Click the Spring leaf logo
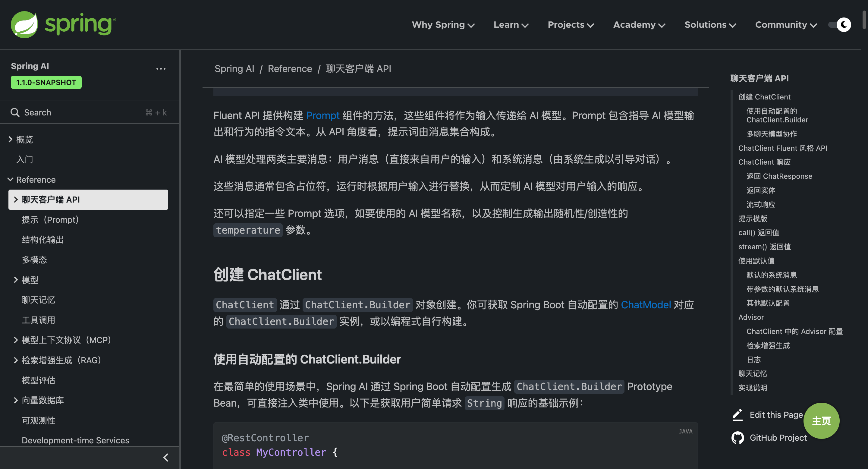The image size is (868, 469). pos(24,24)
